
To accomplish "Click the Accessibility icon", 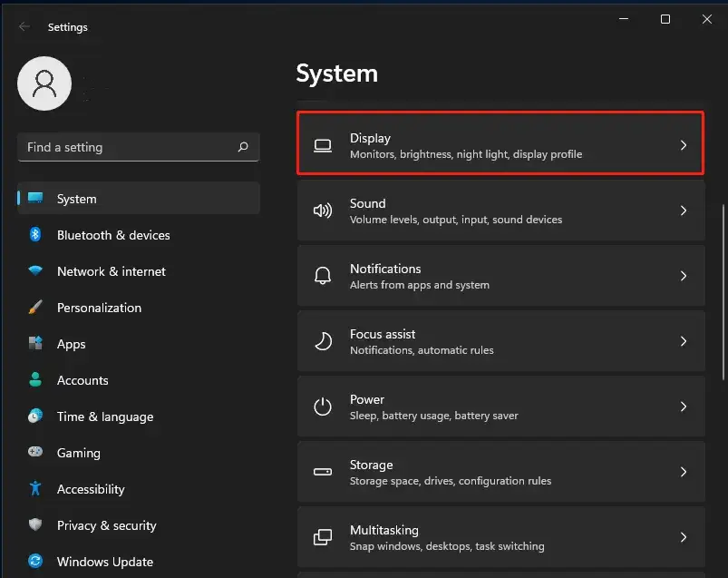I will [x=34, y=489].
